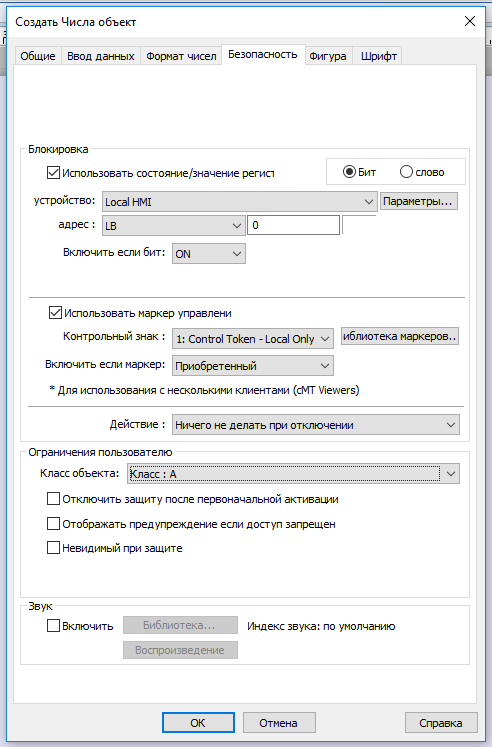Select the Бит radio button
Viewport: 492px width, 747px height.
click(x=349, y=172)
